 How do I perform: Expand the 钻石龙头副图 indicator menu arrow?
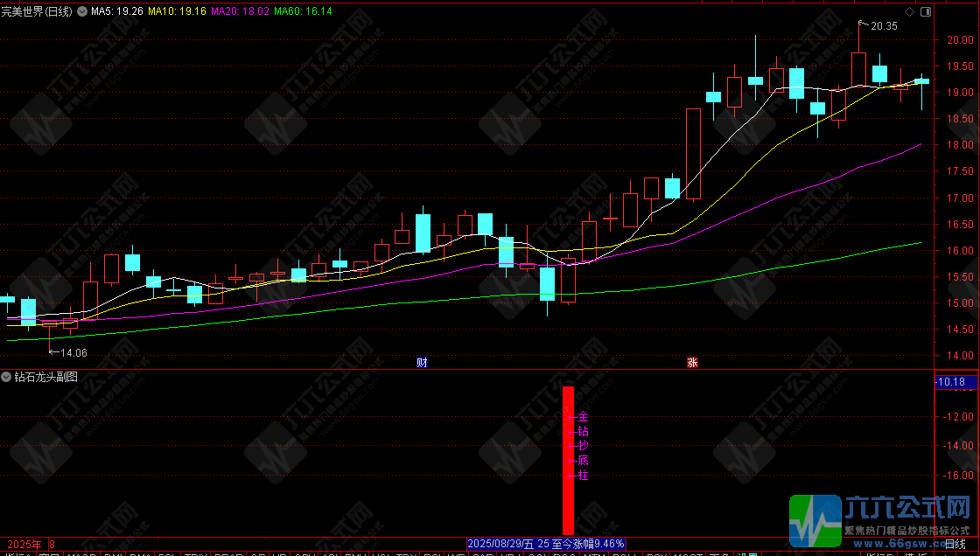[x=7, y=377]
